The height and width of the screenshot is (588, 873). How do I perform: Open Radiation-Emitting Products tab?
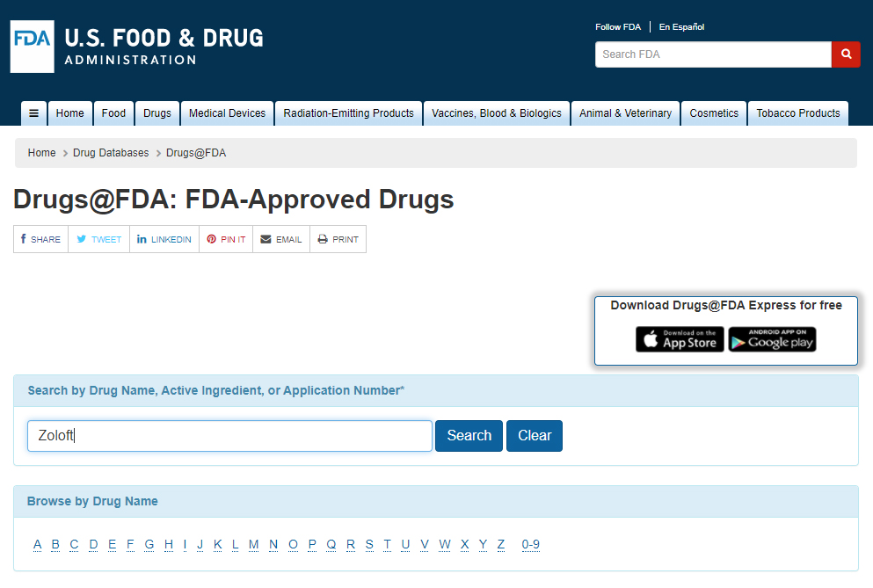348,113
